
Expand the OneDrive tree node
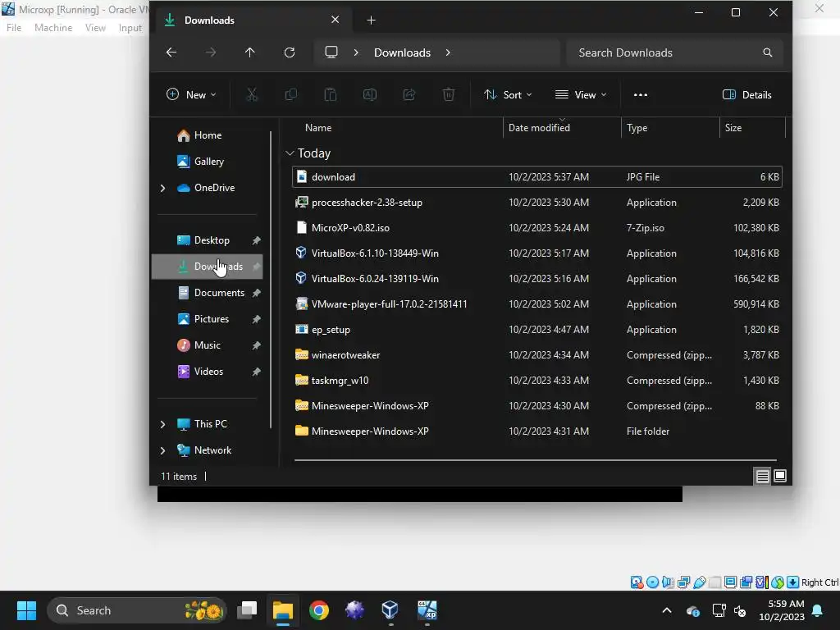click(163, 188)
